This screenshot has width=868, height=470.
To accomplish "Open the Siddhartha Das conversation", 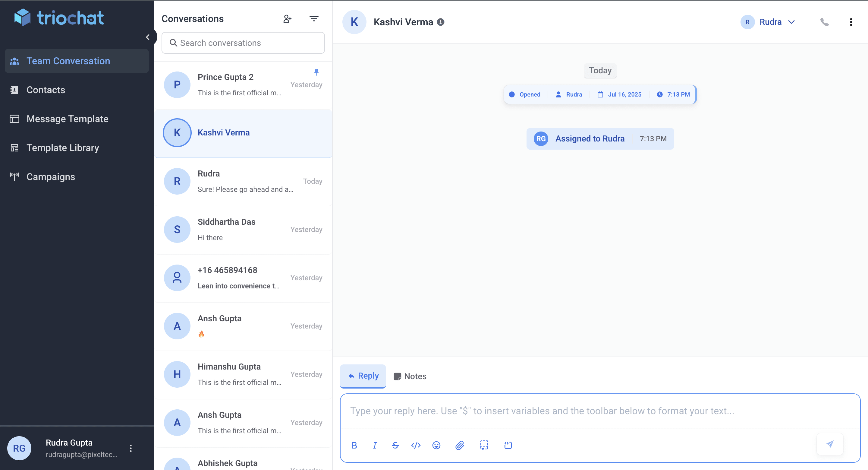I will (243, 230).
